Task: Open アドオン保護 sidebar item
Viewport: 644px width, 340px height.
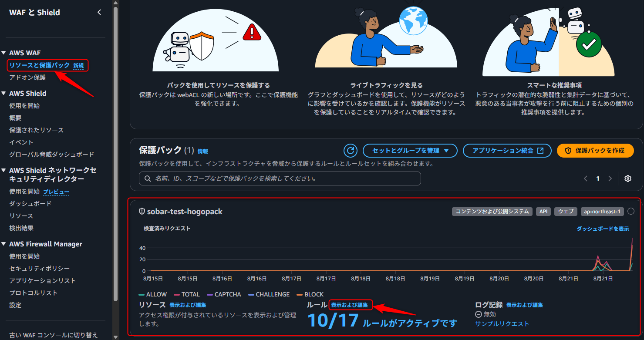Action: coord(27,77)
